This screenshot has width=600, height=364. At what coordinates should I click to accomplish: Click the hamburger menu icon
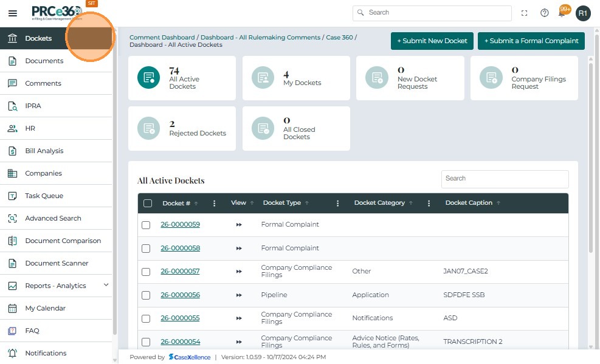[12, 13]
